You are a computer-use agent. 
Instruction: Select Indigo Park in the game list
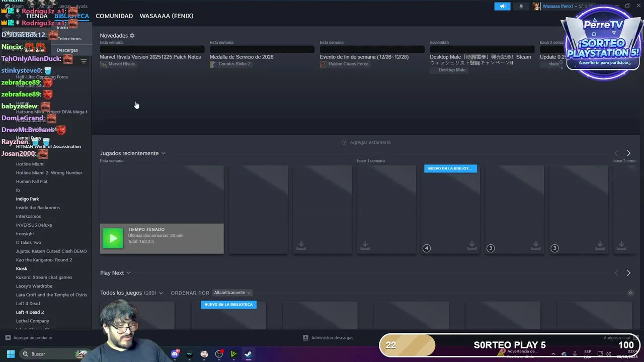pyautogui.click(x=27, y=199)
